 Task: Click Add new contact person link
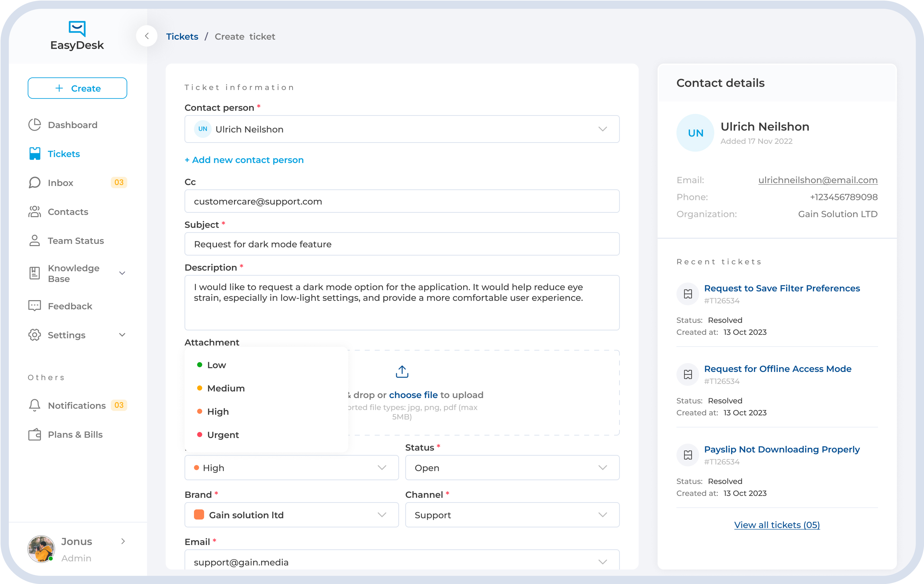click(244, 160)
